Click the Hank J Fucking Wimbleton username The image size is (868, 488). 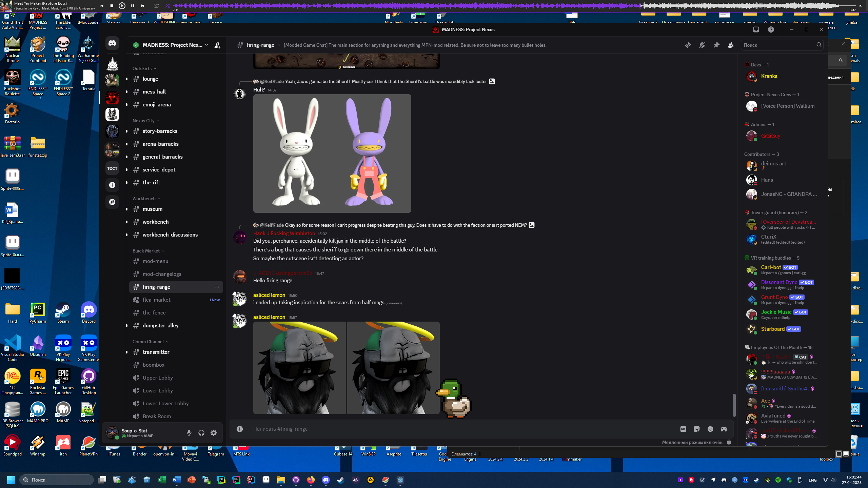(x=284, y=233)
